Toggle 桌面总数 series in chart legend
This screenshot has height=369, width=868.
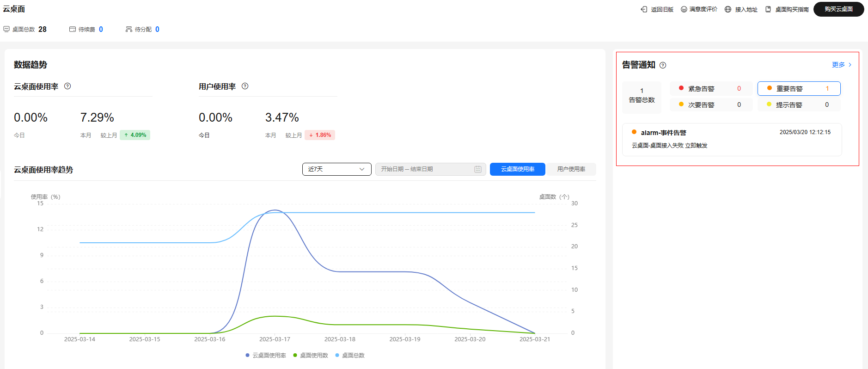point(350,355)
